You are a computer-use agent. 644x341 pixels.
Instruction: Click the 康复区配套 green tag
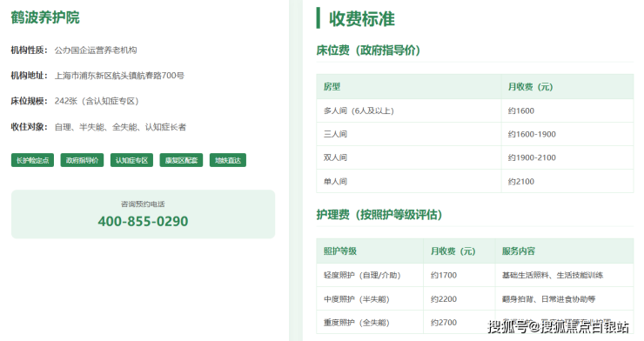pyautogui.click(x=181, y=160)
